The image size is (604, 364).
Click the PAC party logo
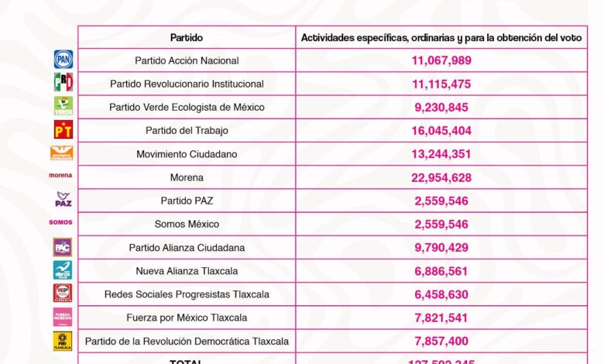click(x=63, y=247)
